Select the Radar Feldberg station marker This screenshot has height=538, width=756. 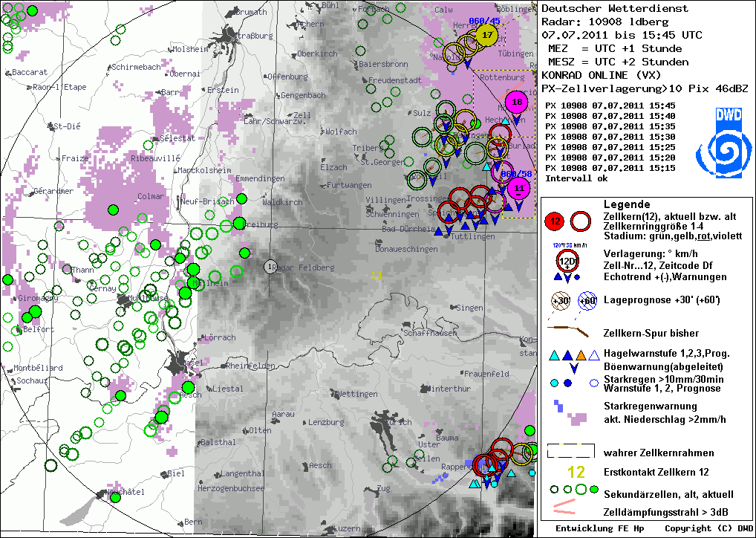click(270, 266)
